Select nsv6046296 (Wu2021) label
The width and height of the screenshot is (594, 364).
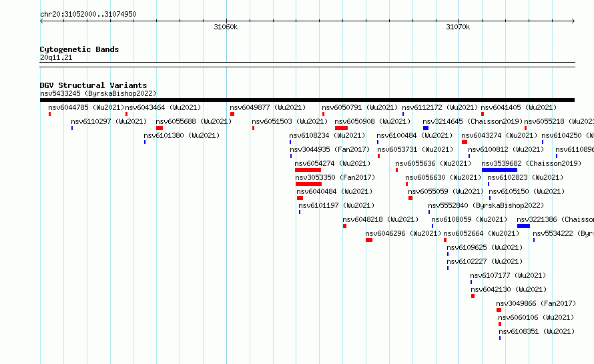coord(403,233)
